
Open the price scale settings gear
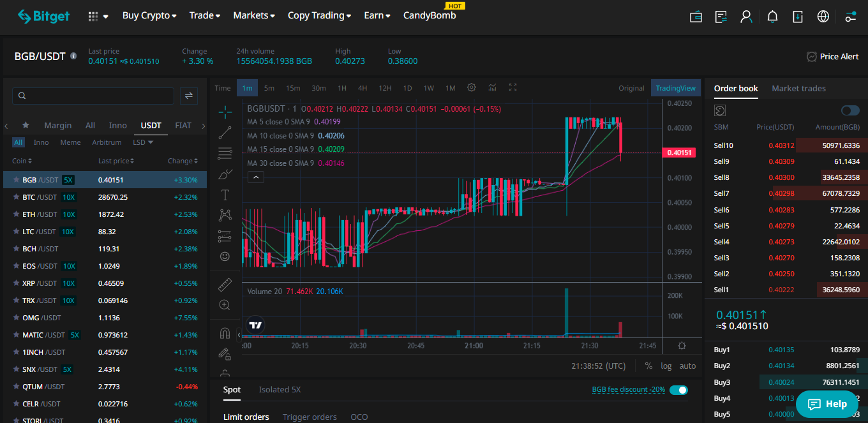click(x=682, y=346)
